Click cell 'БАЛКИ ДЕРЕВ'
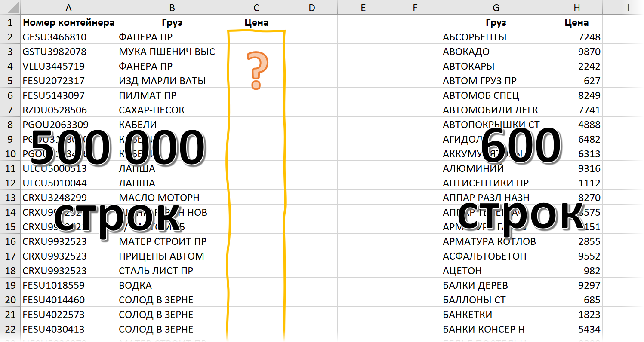 [496, 285]
